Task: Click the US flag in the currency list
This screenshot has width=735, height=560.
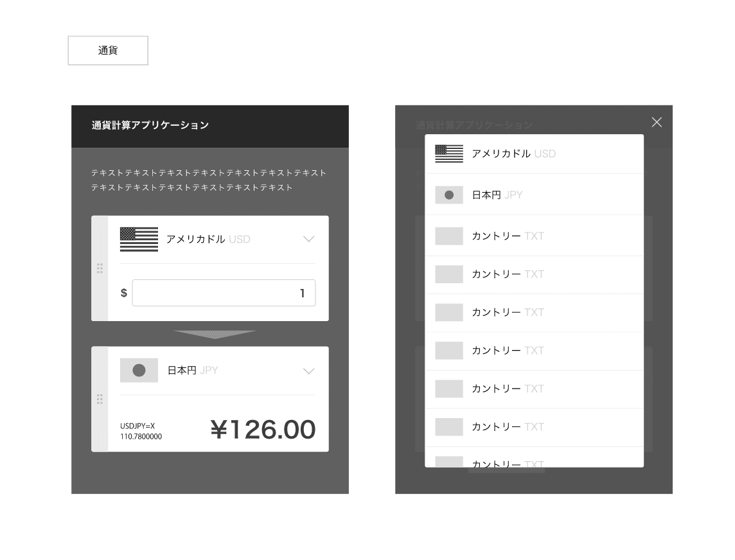Action: 449,153
